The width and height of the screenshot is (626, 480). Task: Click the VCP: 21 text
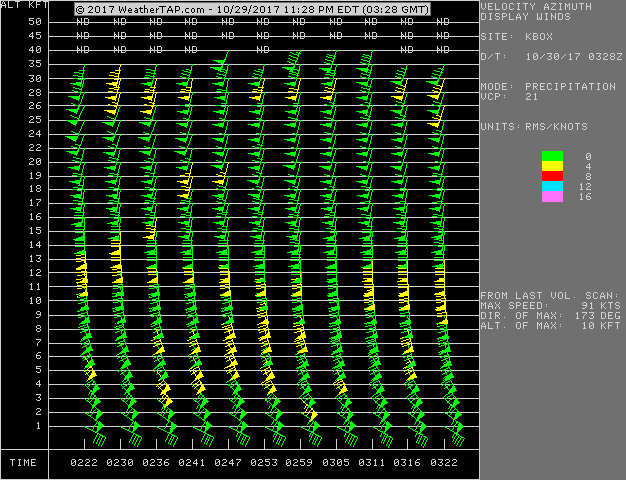pyautogui.click(x=509, y=97)
